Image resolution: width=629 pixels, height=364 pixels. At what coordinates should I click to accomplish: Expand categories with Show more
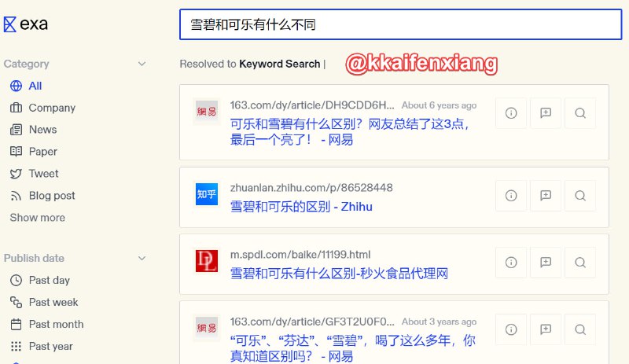[x=37, y=218]
